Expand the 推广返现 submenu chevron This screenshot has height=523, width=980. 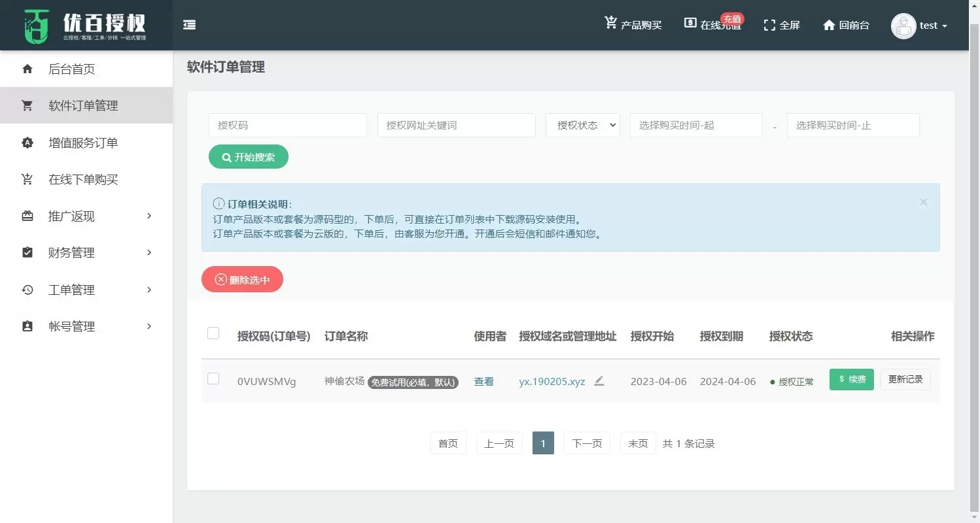point(149,216)
